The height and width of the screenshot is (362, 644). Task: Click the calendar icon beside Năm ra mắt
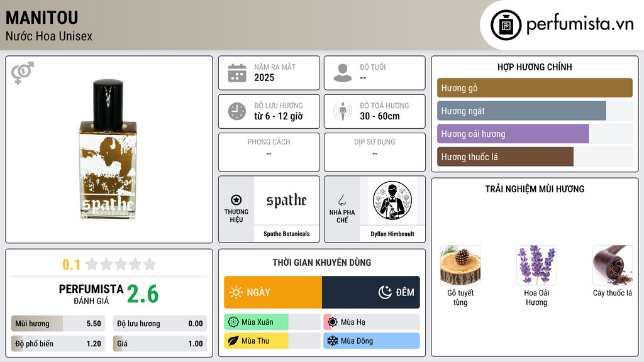pos(237,73)
